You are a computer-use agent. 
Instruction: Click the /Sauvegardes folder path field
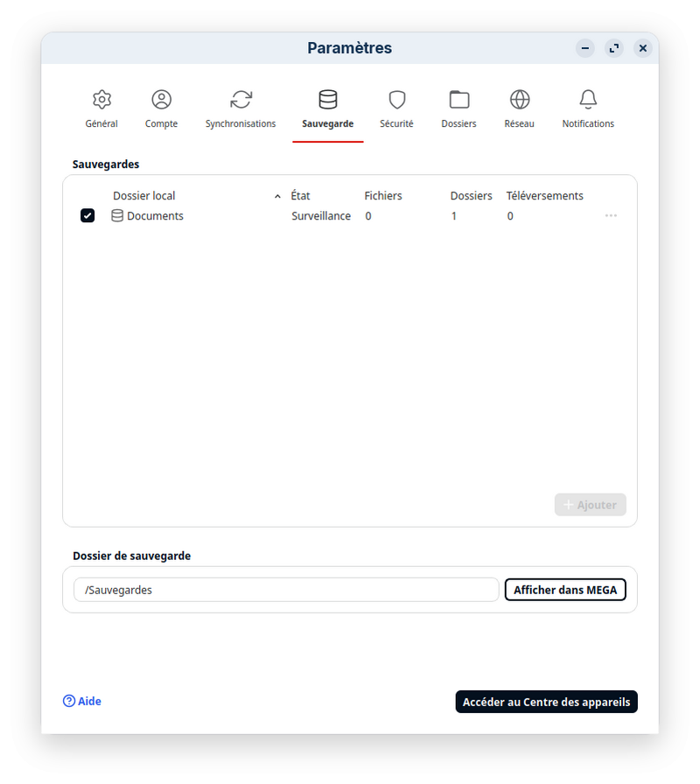(286, 590)
